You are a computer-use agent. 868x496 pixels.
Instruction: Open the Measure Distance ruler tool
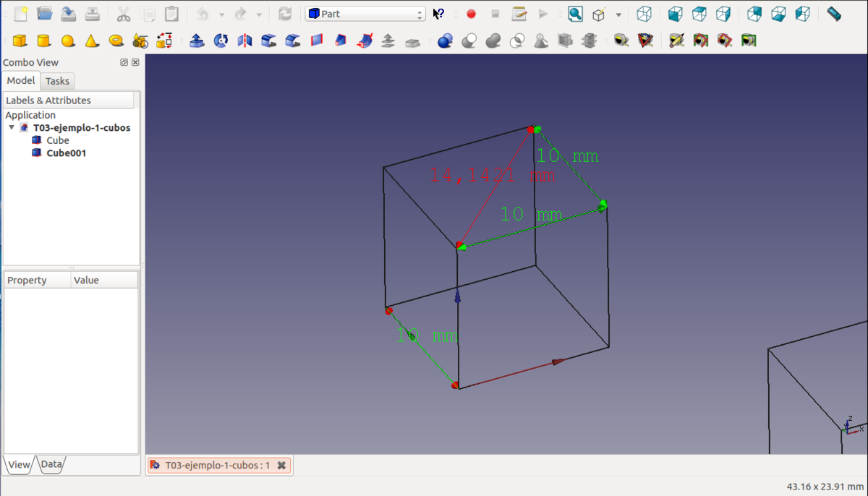coord(834,14)
